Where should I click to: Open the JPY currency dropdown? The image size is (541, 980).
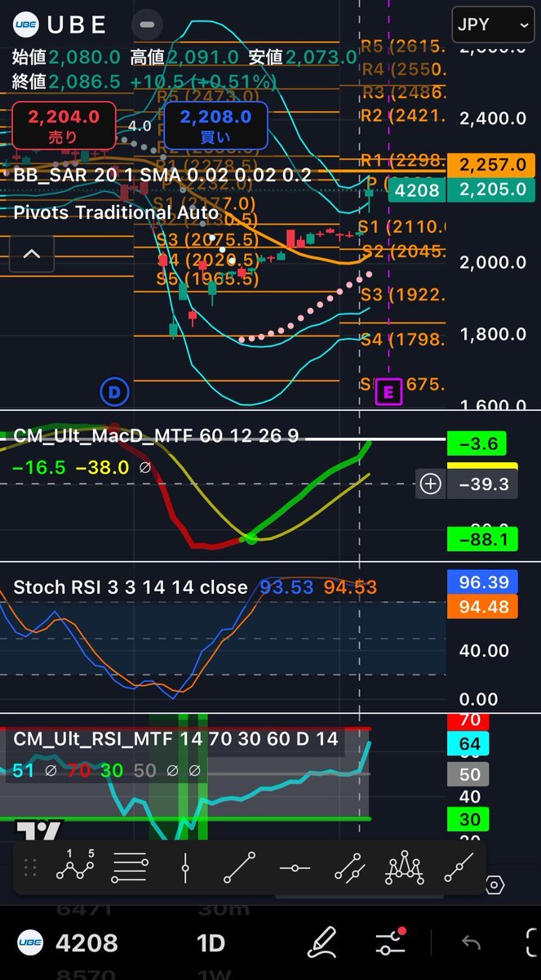tap(494, 24)
